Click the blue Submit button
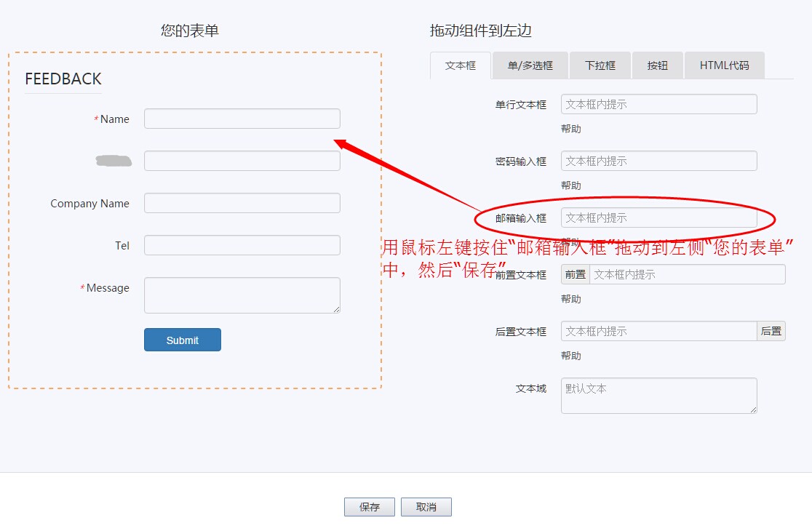812x531 pixels. 182,340
